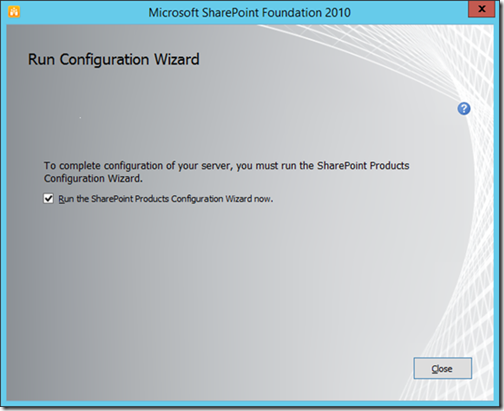The width and height of the screenshot is (504, 411).
Task: Show help for the Run Configuration Wizard page
Action: [x=464, y=109]
